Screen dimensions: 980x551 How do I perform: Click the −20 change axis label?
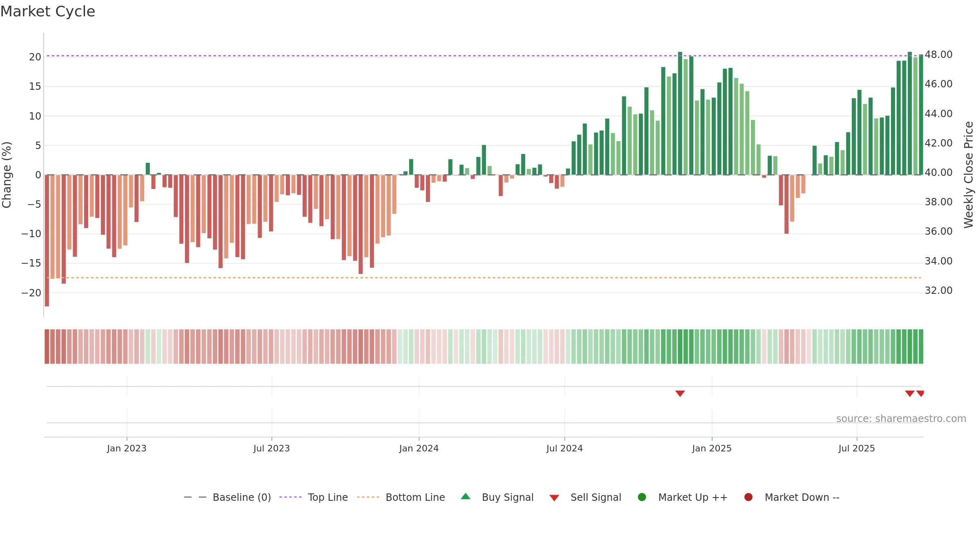(x=31, y=293)
